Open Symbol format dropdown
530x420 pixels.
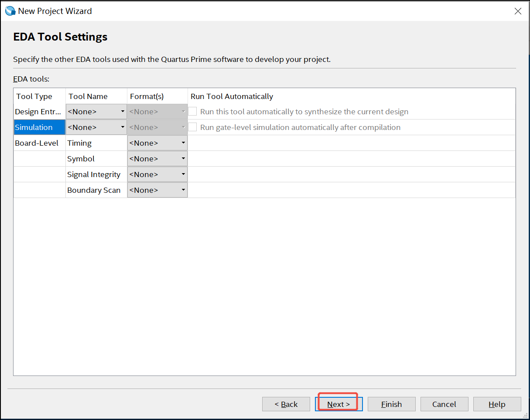point(157,159)
